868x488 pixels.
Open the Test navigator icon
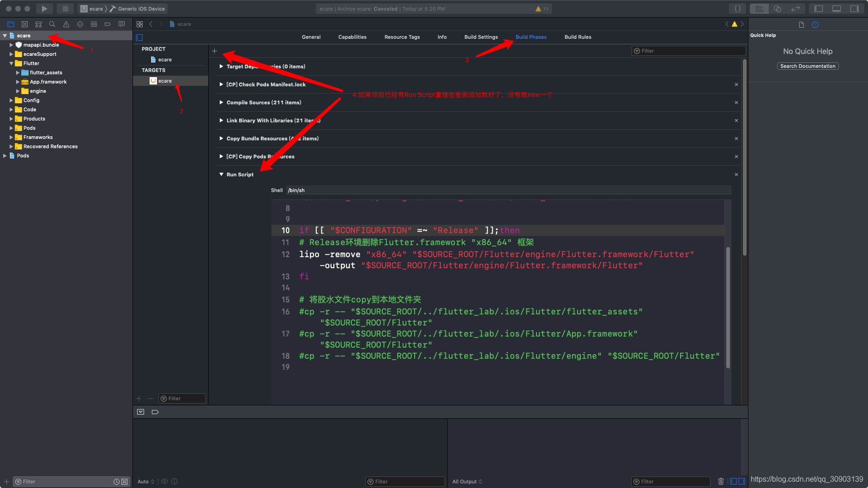[80, 24]
